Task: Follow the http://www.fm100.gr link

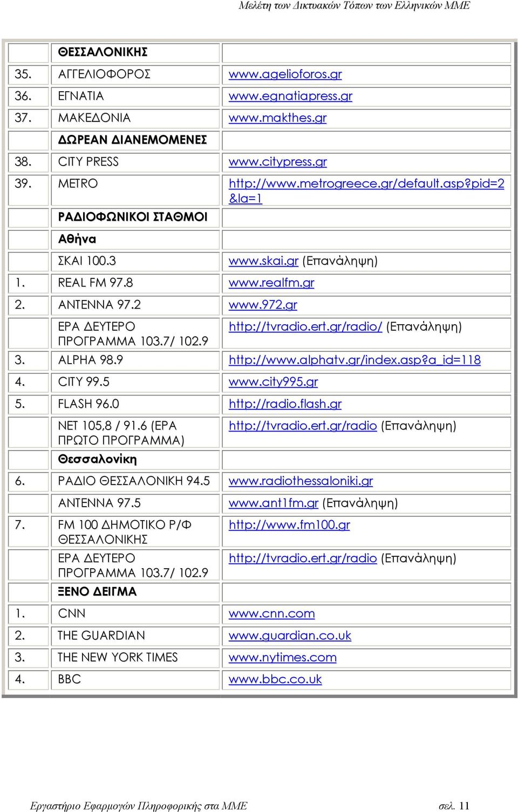Action: point(289,525)
